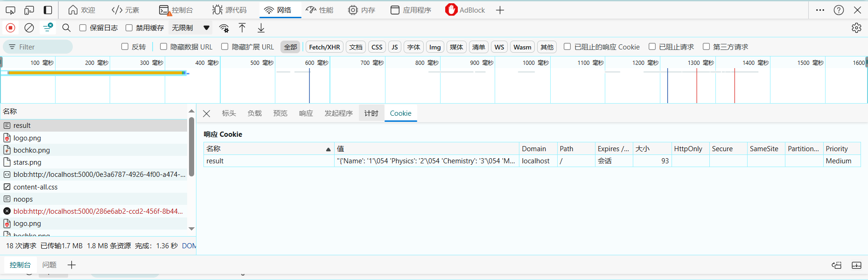Sort cookies by the 名称 column arrow
868x280 pixels.
[x=328, y=149]
